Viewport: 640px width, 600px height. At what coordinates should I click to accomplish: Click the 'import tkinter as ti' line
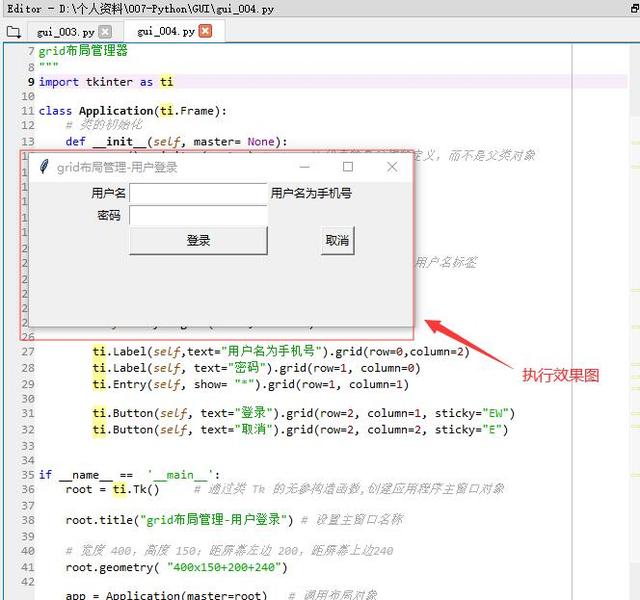point(106,82)
